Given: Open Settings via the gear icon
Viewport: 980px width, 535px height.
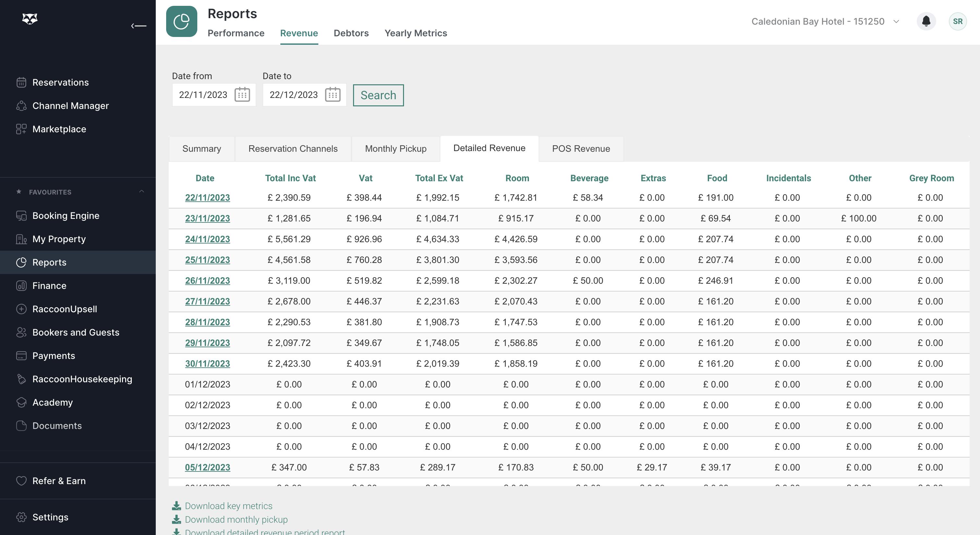Looking at the screenshot, I should (21, 517).
